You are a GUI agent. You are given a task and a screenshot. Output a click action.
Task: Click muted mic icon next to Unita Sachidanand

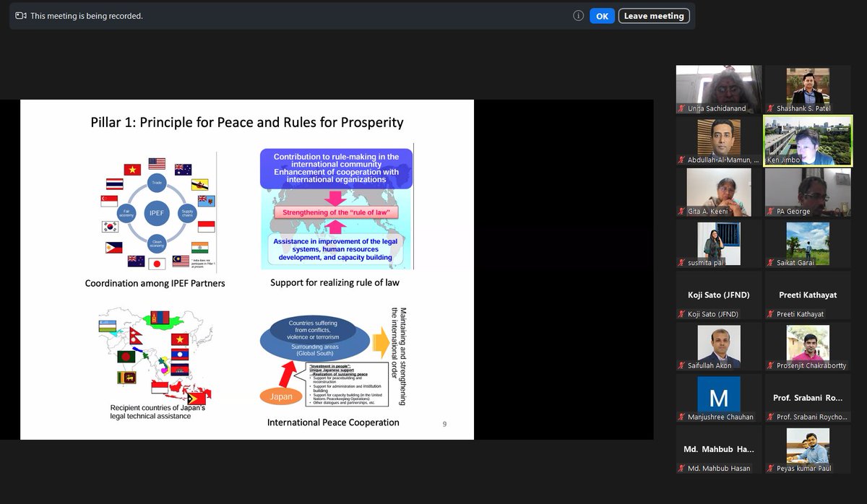coord(682,108)
